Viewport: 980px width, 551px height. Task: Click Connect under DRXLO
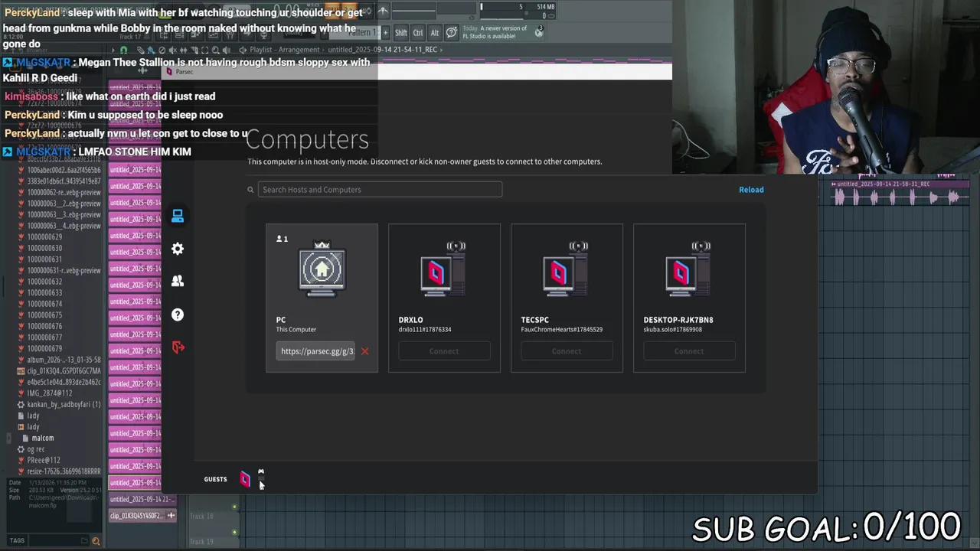pyautogui.click(x=444, y=351)
